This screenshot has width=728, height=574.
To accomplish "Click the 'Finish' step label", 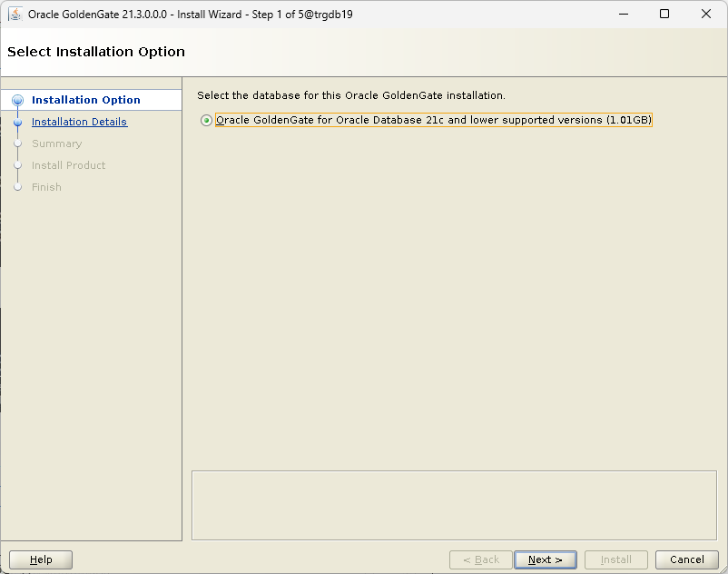I will tap(46, 187).
